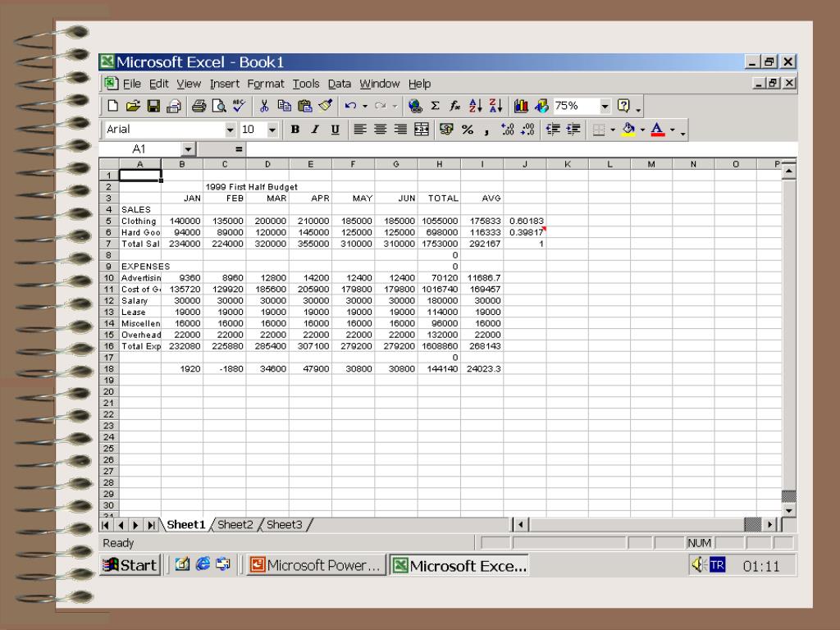Open the Arial font name dropdown
Screen dimensions: 840x630
click(230, 130)
